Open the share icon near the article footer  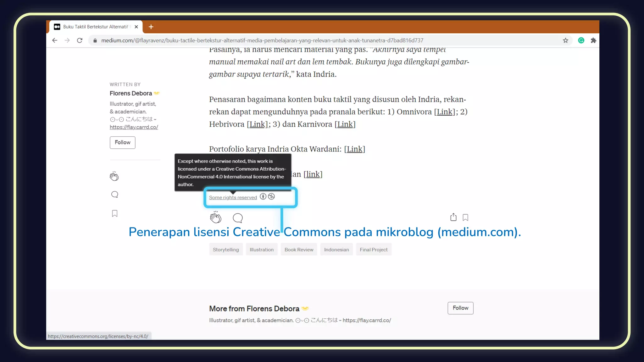pyautogui.click(x=453, y=217)
